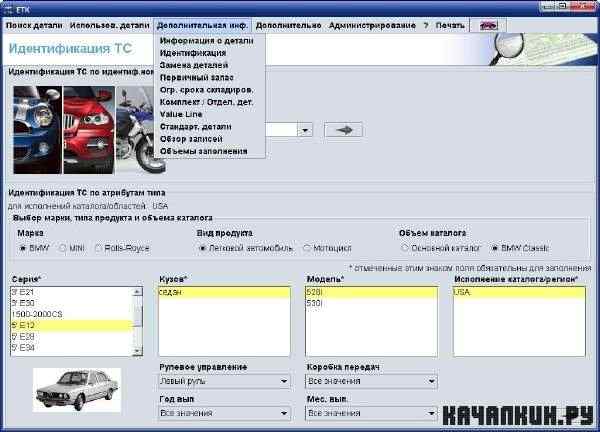Screen dimensions: 600x432
Task: Choose Информация о детали menu entry
Action: tap(207, 41)
